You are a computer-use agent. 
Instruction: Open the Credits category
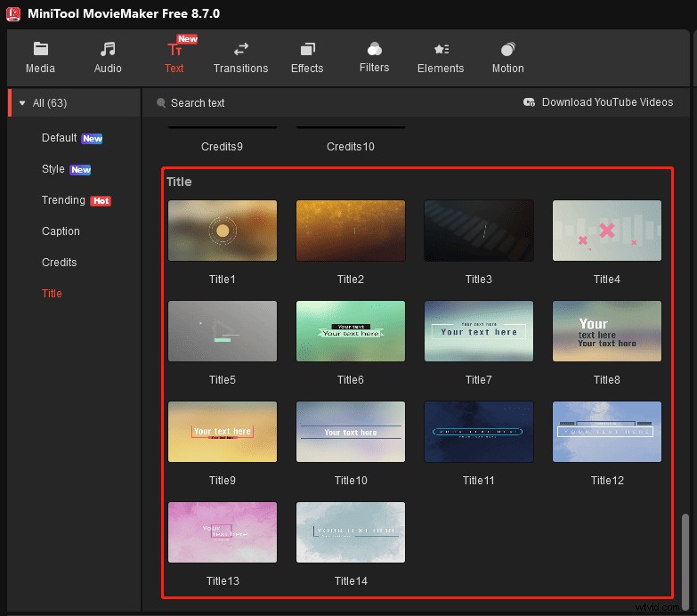click(x=59, y=263)
